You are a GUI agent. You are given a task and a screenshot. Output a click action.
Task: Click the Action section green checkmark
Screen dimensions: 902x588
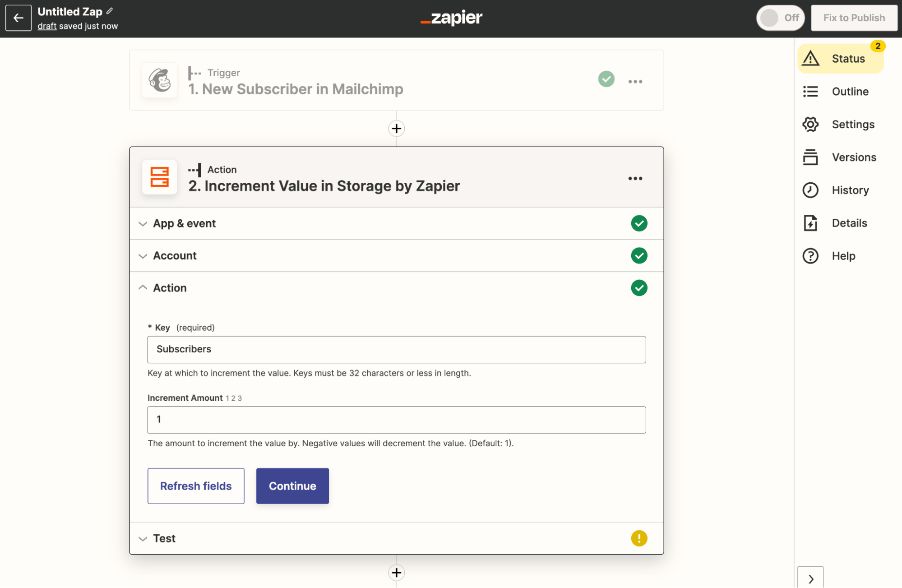coord(639,288)
